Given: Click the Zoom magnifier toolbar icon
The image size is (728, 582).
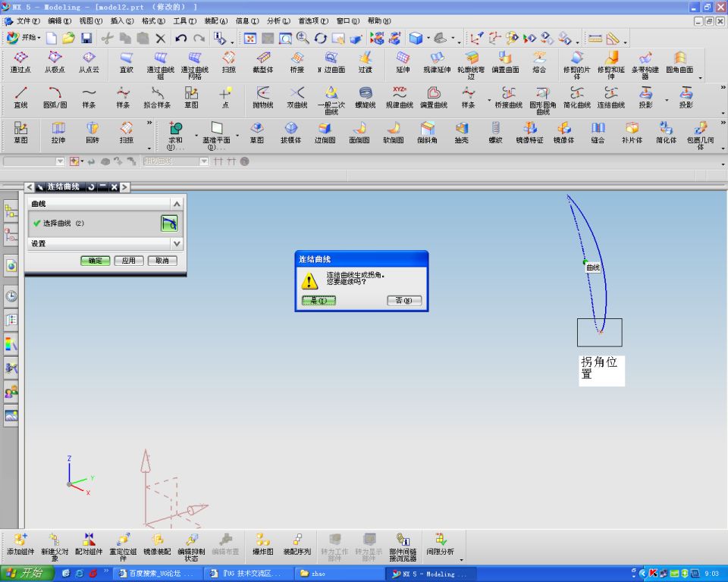Looking at the screenshot, I should 303,39.
